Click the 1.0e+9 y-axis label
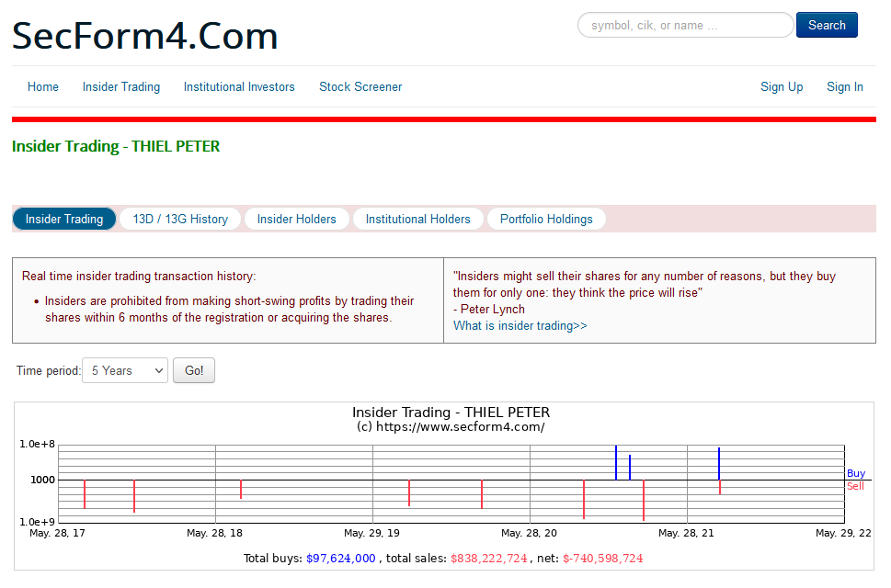The width and height of the screenshot is (891, 588). click(x=38, y=522)
